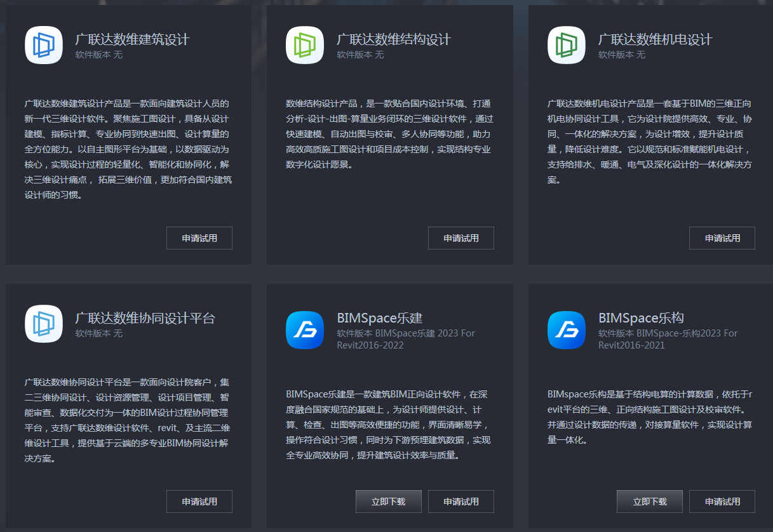The image size is (773, 532).
Task: Click the 广联达数维机电设计 description paragraph
Action: 650,142
